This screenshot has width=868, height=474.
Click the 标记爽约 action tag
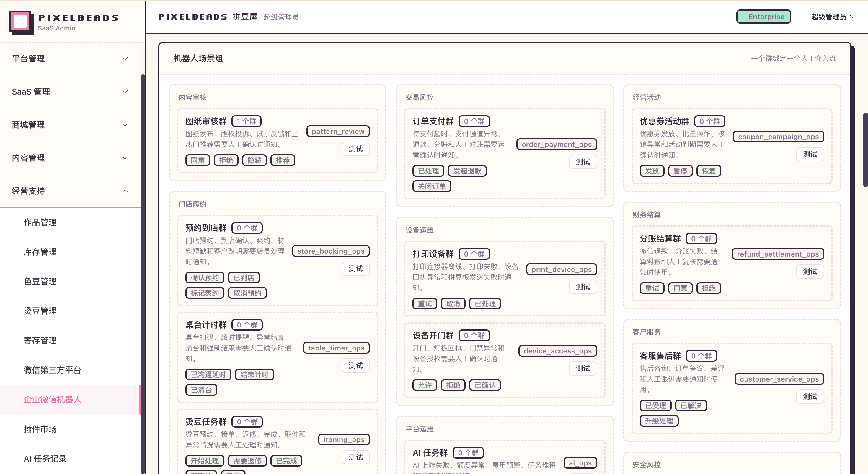205,293
